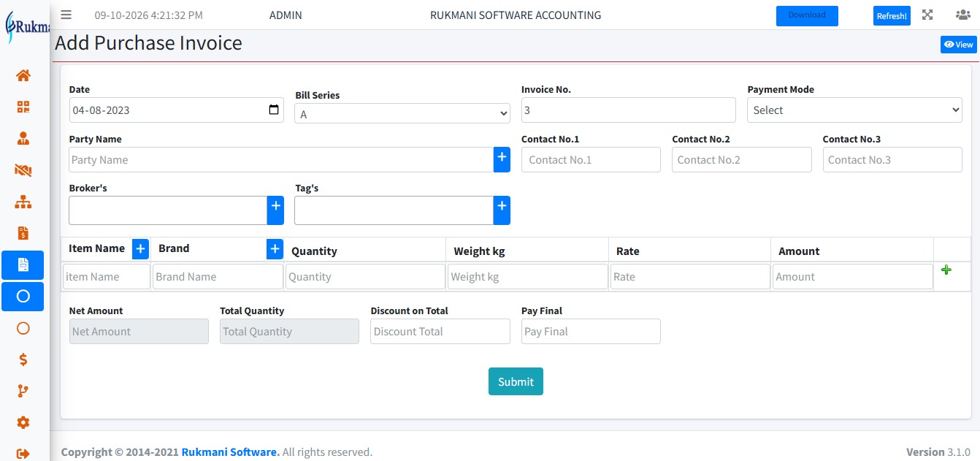The image size is (980, 461).
Task: Click the orange outline circle sidebar icon
Action: coord(23,328)
